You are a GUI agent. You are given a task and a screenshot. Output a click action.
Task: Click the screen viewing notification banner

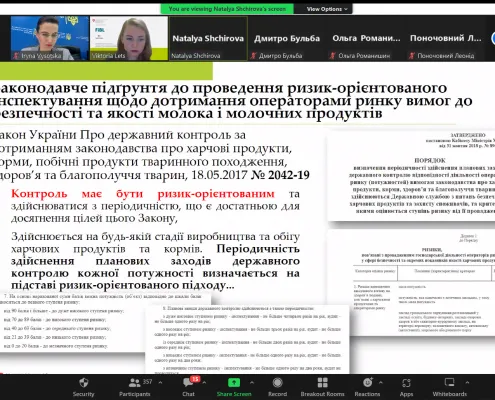227,9
